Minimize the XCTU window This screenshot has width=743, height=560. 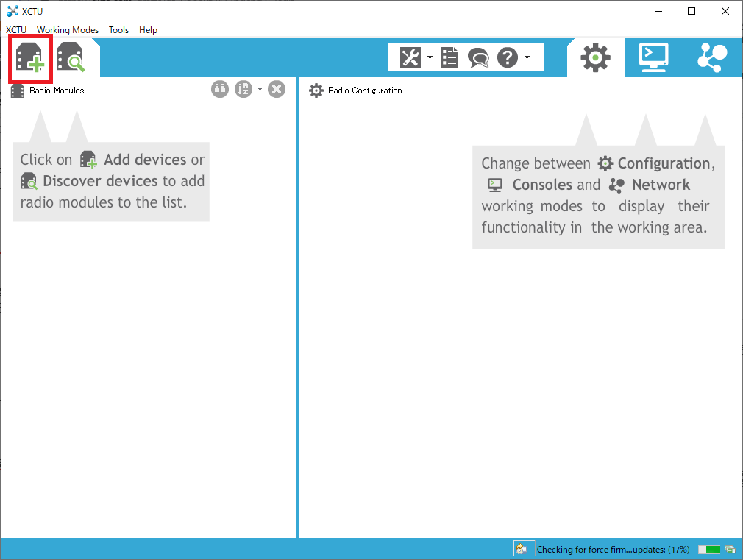click(x=658, y=11)
